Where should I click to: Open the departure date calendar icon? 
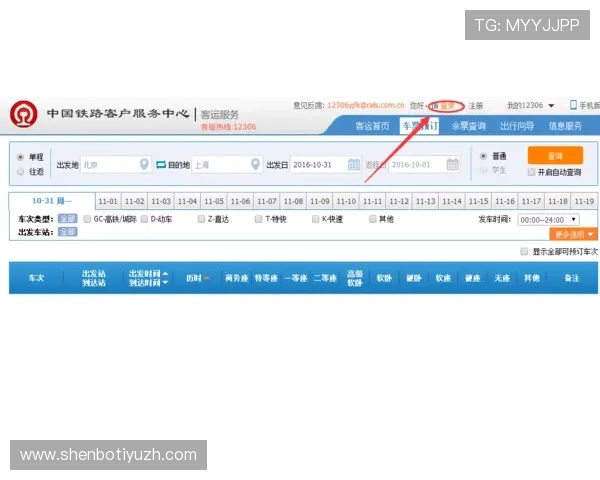point(354,165)
